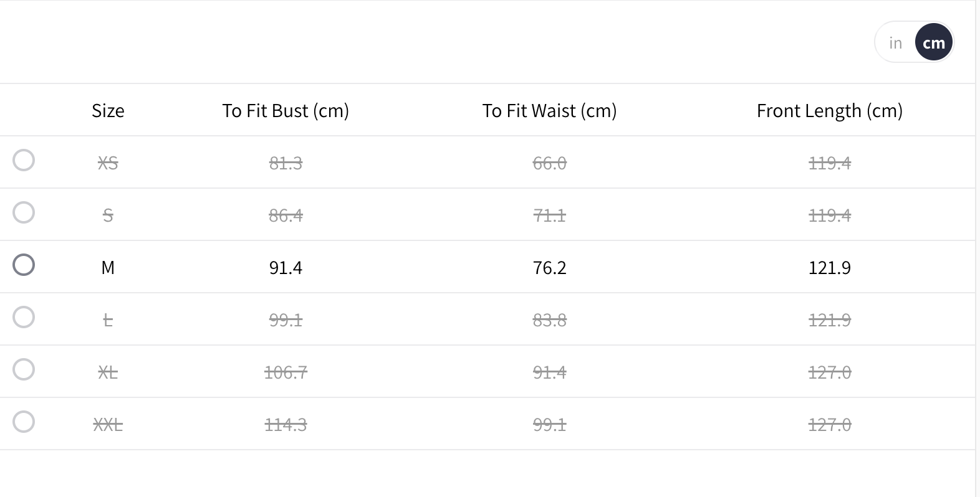Choose the M size radio button

(24, 265)
